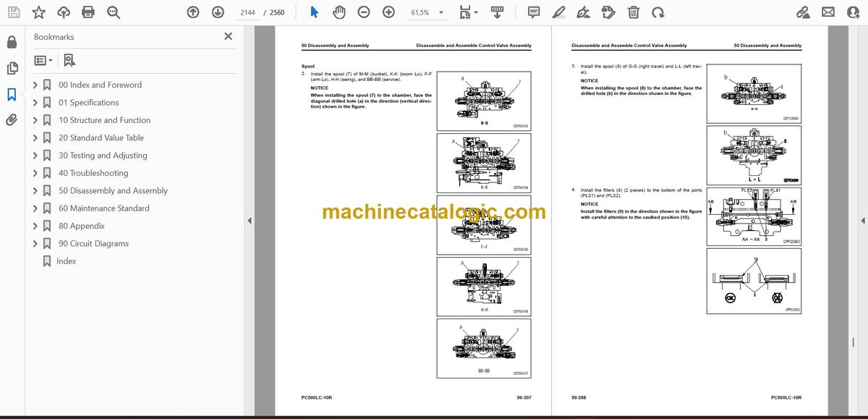
Task: Click the M-M spool diagram figure
Action: tap(484, 101)
